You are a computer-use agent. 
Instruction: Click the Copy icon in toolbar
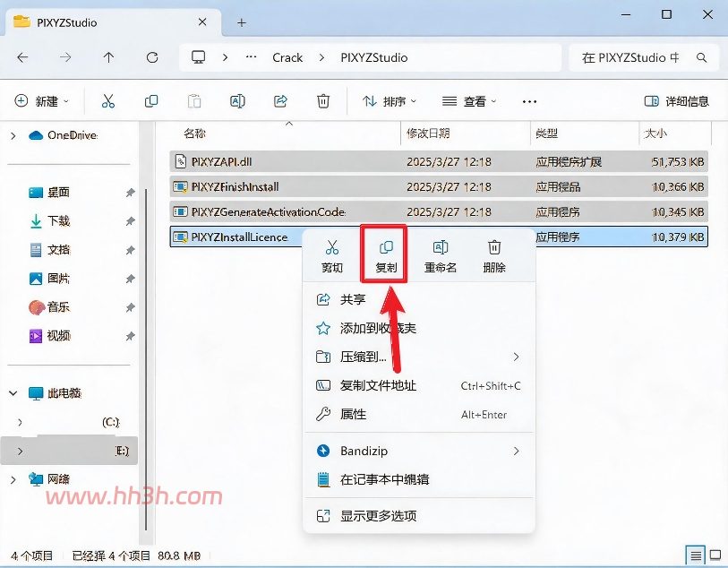[x=151, y=100]
